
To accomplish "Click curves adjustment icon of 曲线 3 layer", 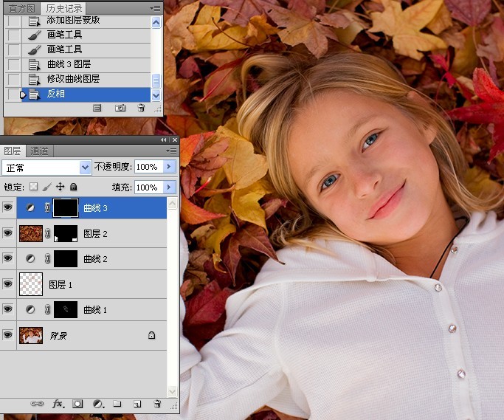I will click(30, 207).
